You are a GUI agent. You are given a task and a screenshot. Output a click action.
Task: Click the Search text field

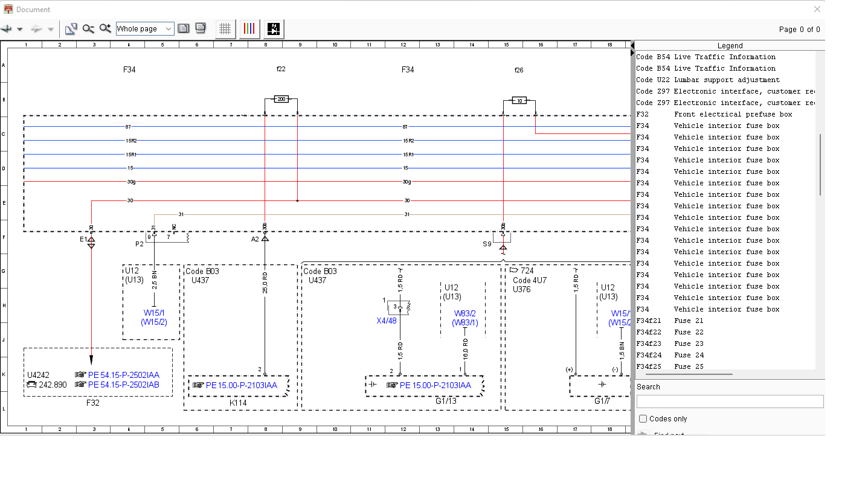point(730,401)
